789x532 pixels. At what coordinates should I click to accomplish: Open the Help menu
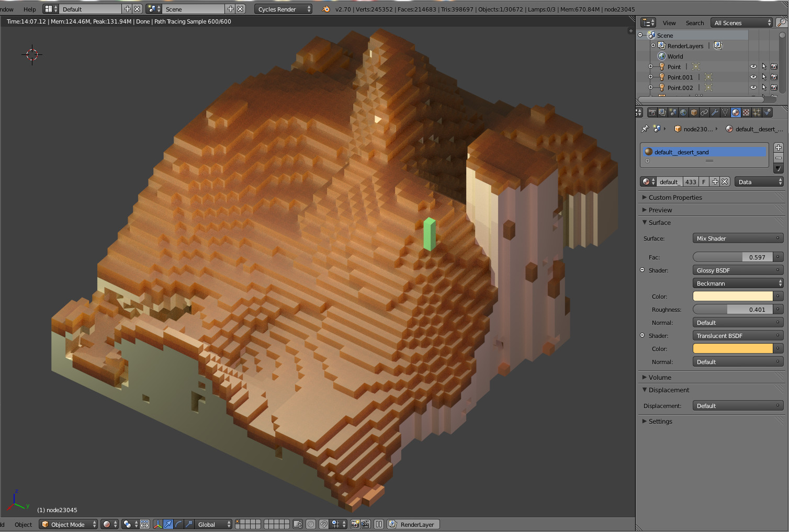coord(30,9)
